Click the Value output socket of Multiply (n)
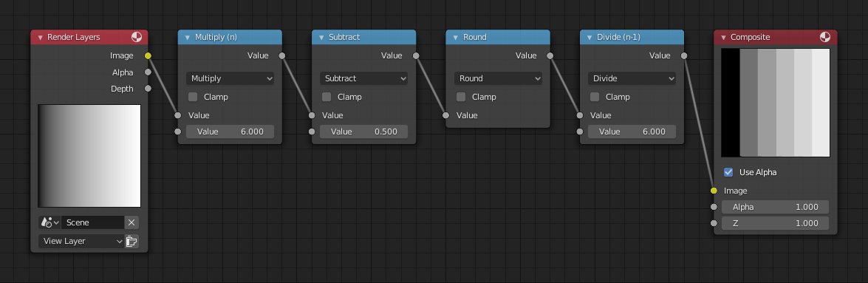The height and width of the screenshot is (283, 868). click(282, 55)
